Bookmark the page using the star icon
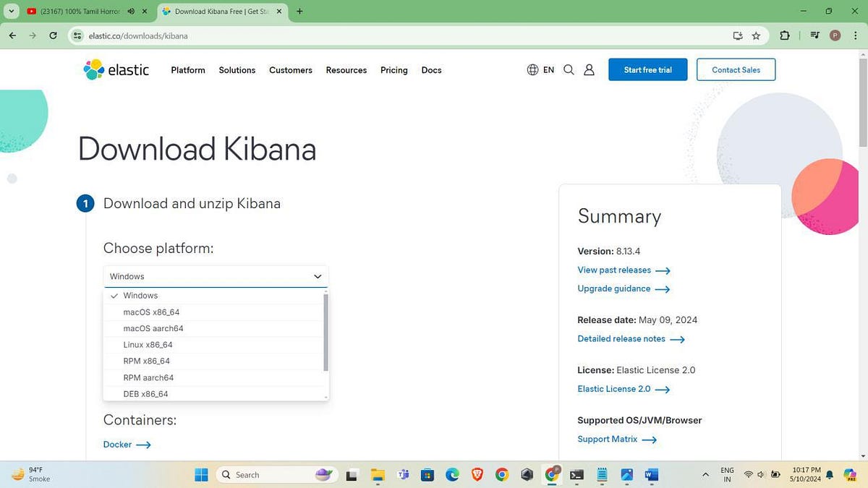This screenshot has width=868, height=488. click(x=756, y=35)
